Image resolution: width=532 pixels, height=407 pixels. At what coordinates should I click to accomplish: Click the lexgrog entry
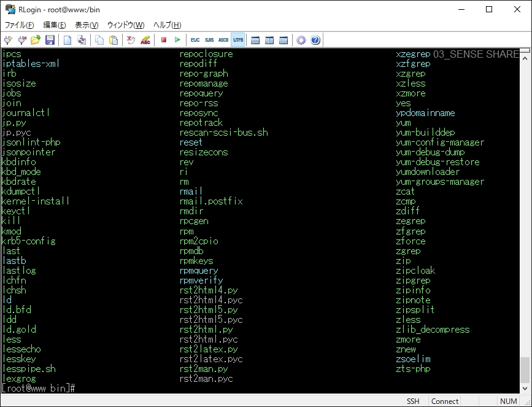pos(19,379)
